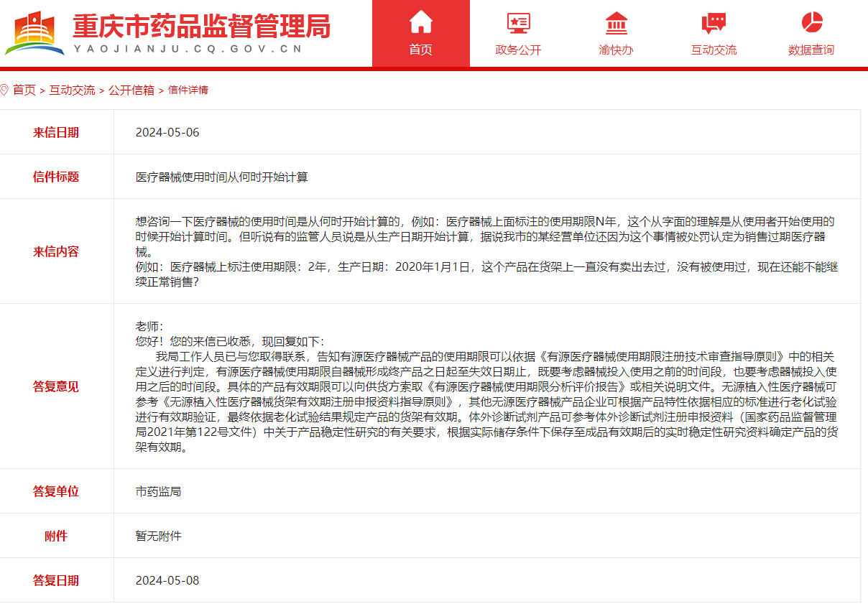The height and width of the screenshot is (609, 868).
Task: Click the 互动交流 breadcrumb link
Action: click(x=73, y=90)
